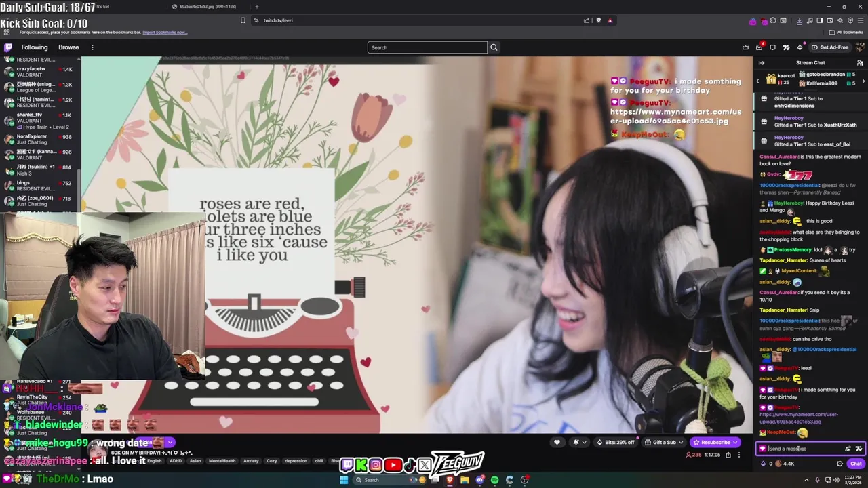
Task: Collapse the Stream Chat panel
Action: pos(761,63)
